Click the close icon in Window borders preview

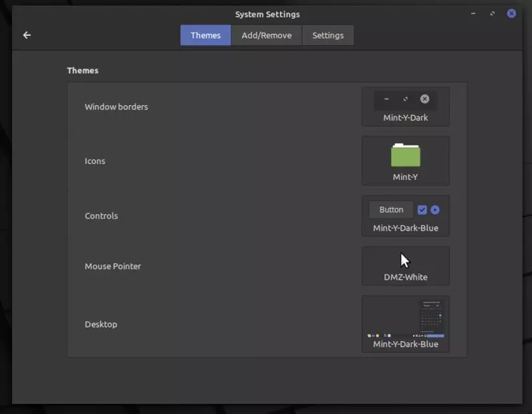pyautogui.click(x=424, y=98)
